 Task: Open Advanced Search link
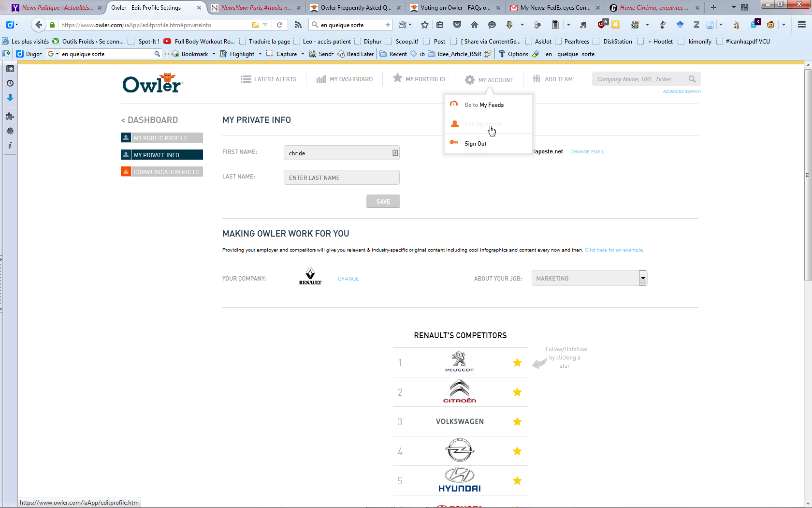tap(681, 91)
